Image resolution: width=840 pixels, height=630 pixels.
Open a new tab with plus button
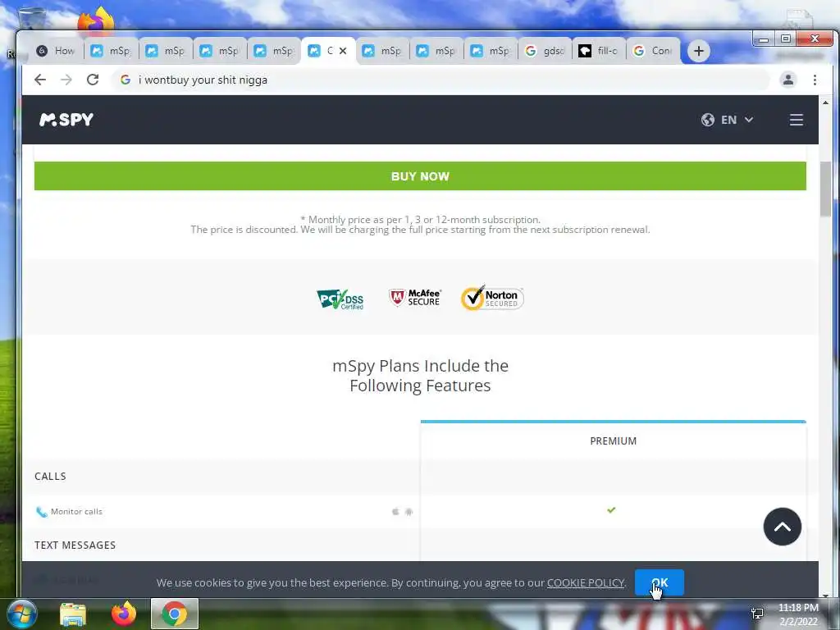(699, 51)
